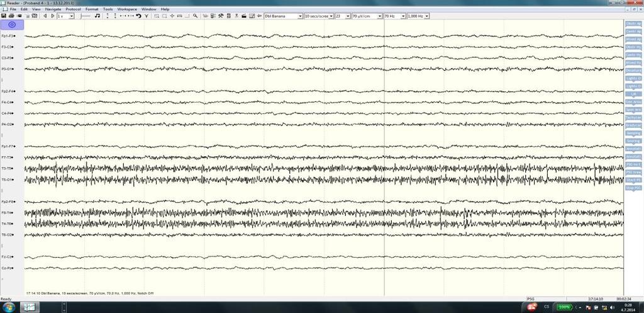Select the P3-O1 channel label
644x313 pixels.
point(8,69)
